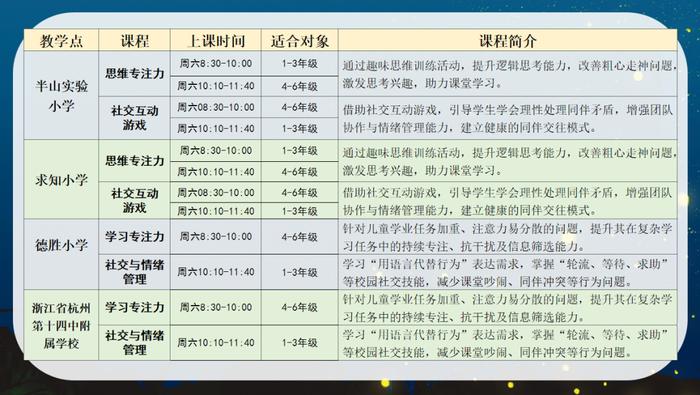Screen dimensions: 700x395
Task: Click 社交互动游戏 course under 半山实验小学
Action: 134,118
